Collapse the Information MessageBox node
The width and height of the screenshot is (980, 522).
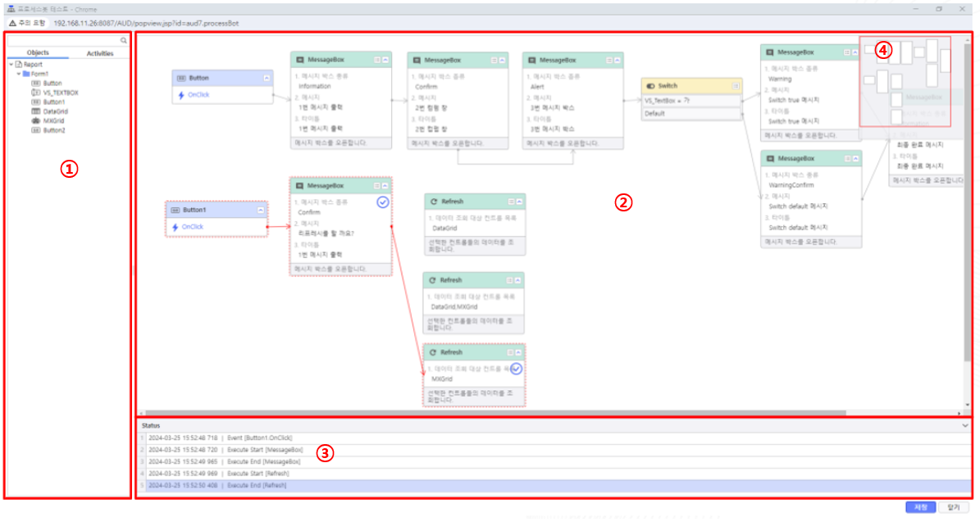click(x=385, y=60)
